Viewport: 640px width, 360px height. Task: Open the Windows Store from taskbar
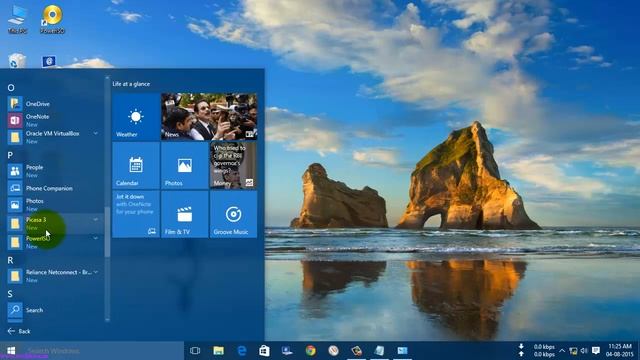(x=264, y=351)
